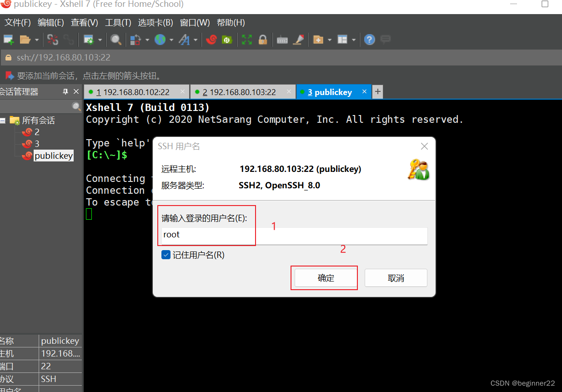Open the 文件(F) menu
This screenshot has height=392, width=562.
tap(18, 22)
